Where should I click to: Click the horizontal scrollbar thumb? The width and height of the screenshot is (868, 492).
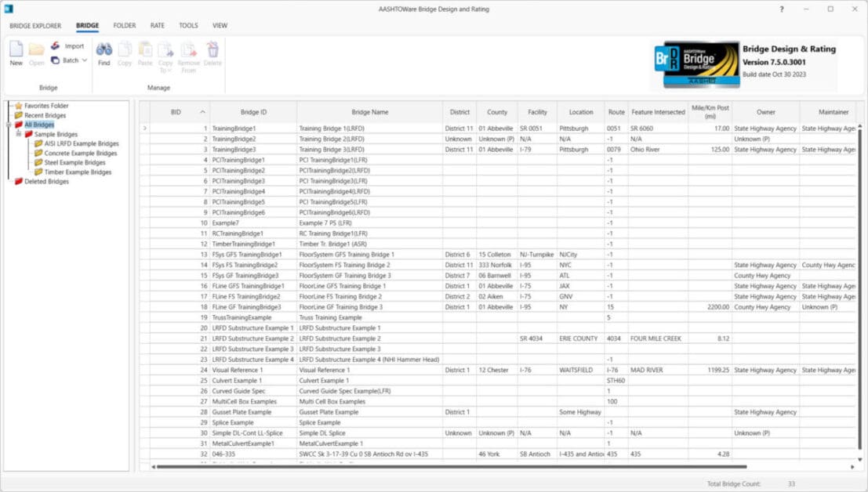point(451,467)
